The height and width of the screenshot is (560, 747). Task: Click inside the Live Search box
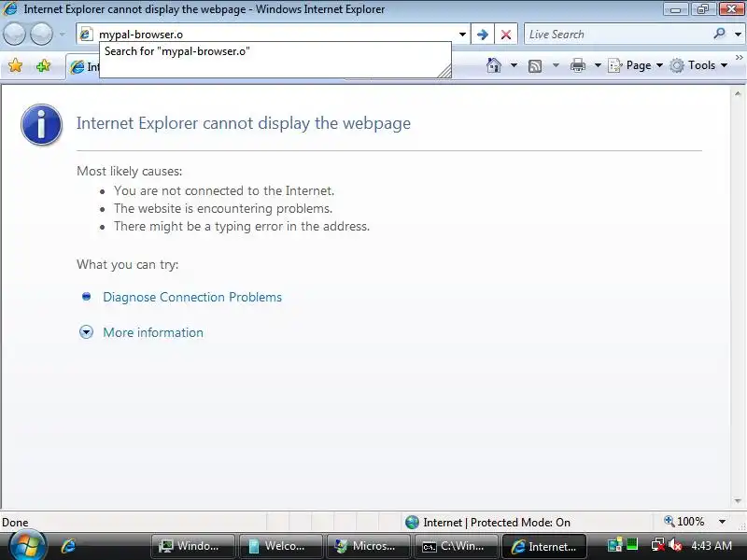(x=617, y=35)
